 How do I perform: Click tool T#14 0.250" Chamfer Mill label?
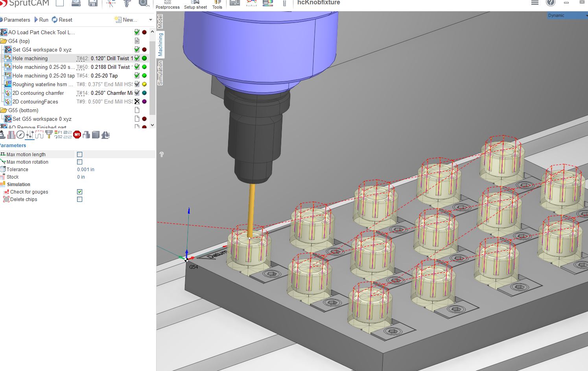105,93
